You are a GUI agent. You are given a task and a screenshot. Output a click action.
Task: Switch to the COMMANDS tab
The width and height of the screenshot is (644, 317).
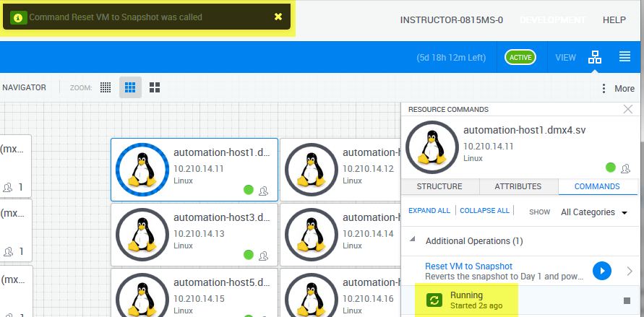(597, 186)
